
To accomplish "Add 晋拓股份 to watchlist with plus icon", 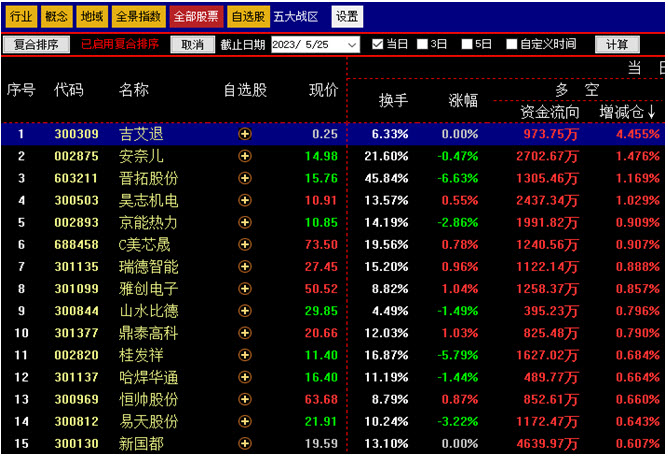I will pos(245,179).
